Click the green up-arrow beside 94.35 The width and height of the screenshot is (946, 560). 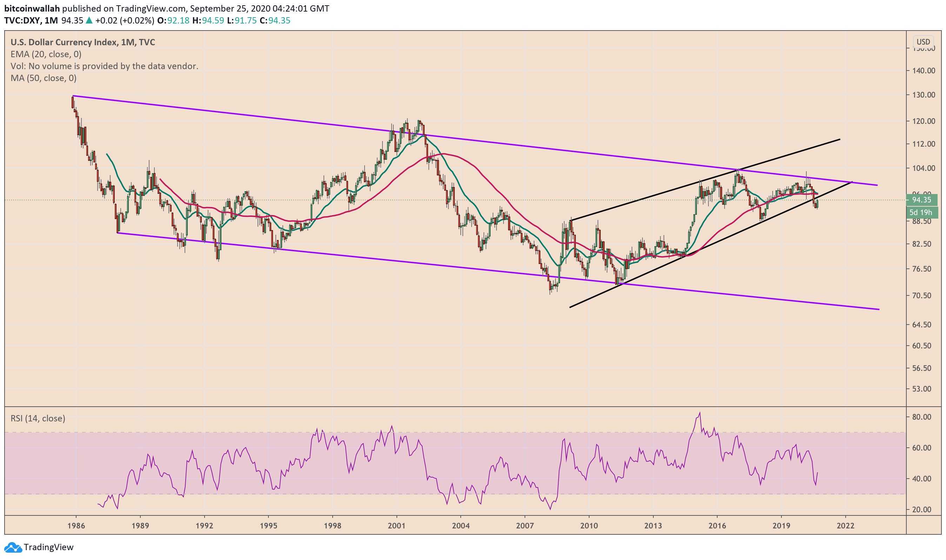click(x=89, y=20)
